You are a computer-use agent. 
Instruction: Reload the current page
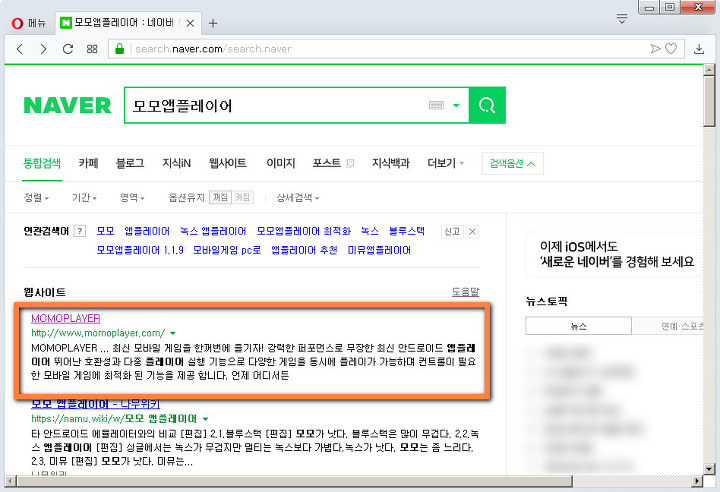[x=68, y=49]
